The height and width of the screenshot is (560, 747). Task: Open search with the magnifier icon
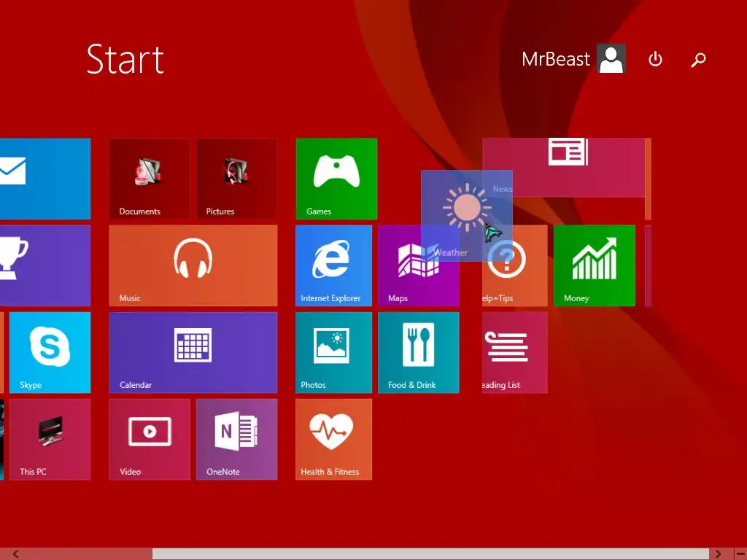(698, 60)
